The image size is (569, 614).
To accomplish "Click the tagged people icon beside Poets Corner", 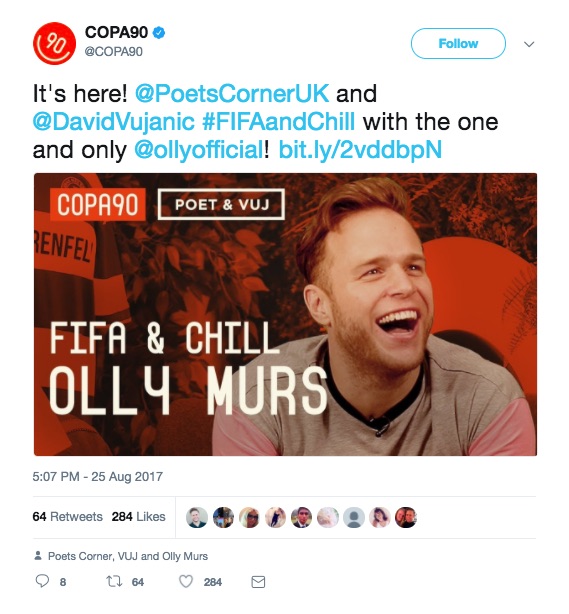I will (38, 556).
